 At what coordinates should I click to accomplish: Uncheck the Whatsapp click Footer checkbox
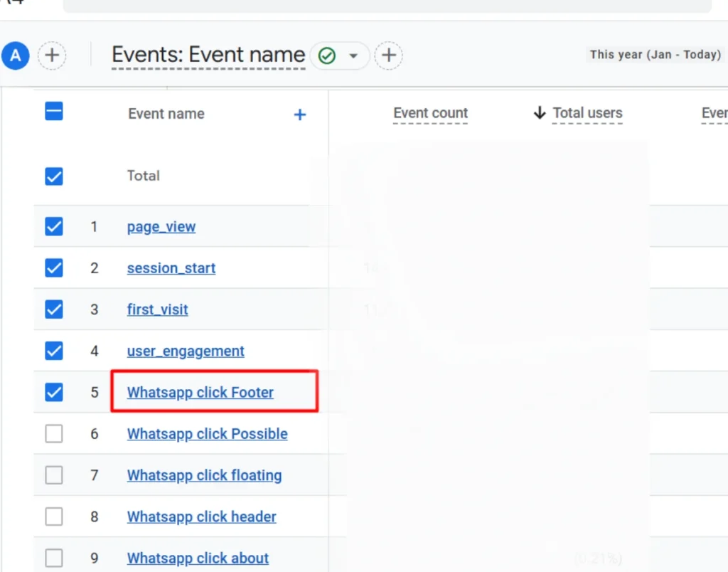54,392
